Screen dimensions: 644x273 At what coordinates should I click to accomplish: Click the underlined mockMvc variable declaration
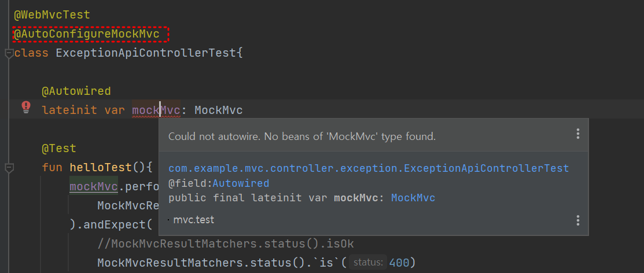156,110
